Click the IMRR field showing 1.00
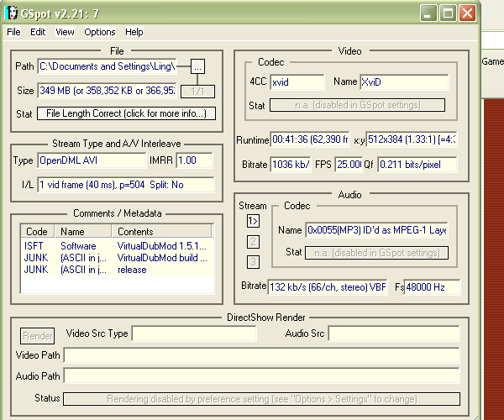The width and height of the screenshot is (504, 420). [x=195, y=160]
